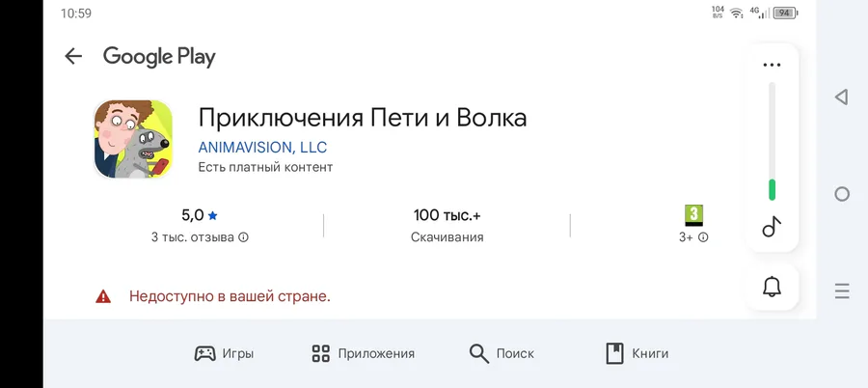Screen dimensions: 868x388
Task: Open the three-dots volume panel options
Action: 772,65
